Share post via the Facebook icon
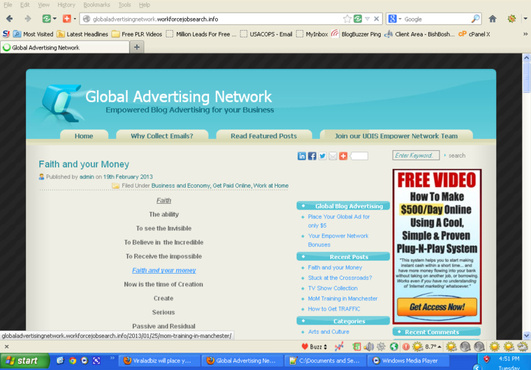Viewport: 531px width, 370px height. 312,156
